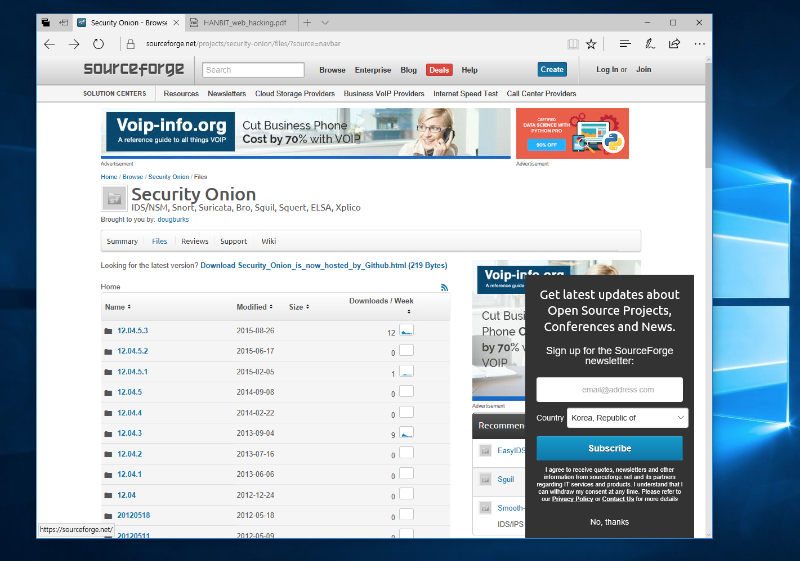800x561 pixels.
Task: Sort file list by Size column
Action: pyautogui.click(x=299, y=307)
